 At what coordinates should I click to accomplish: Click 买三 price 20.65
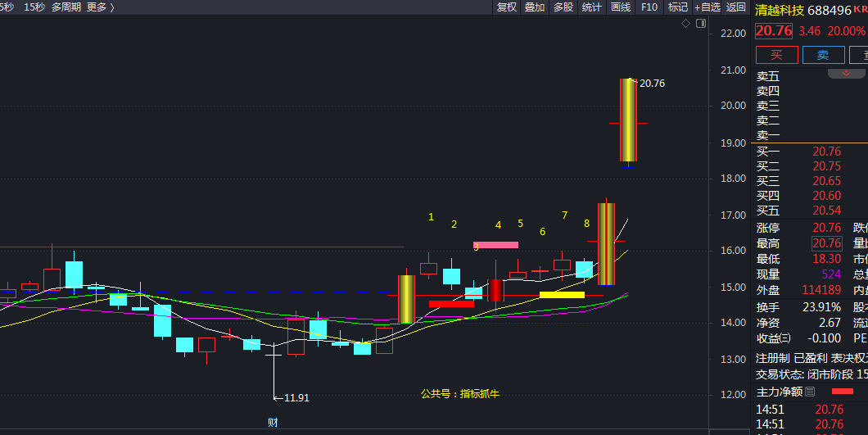[x=826, y=181]
